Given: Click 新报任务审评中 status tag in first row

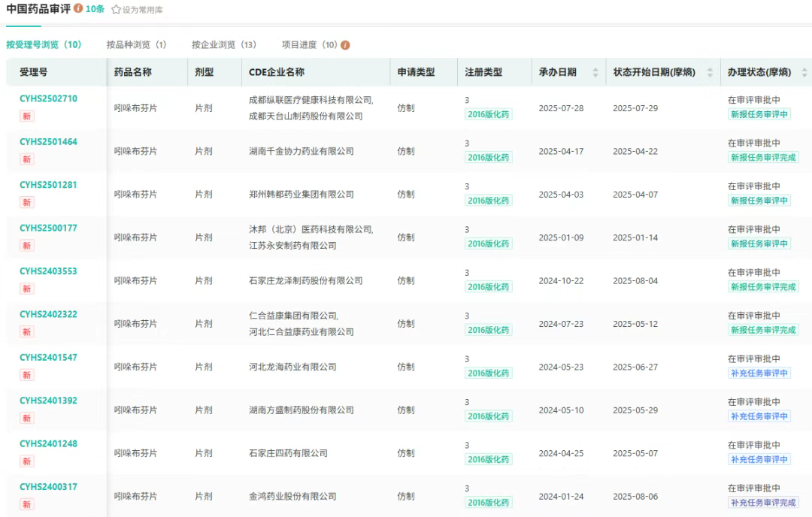Looking at the screenshot, I should tap(759, 114).
